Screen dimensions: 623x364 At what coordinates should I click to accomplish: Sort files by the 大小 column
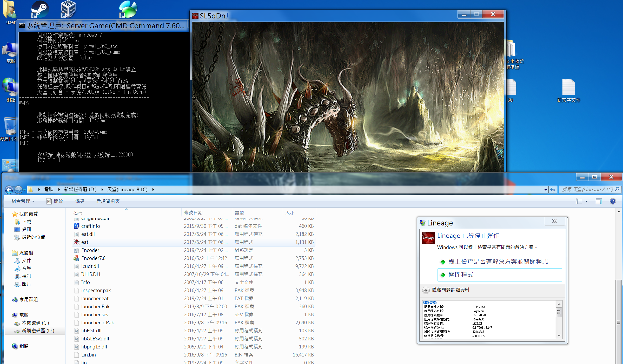click(290, 213)
